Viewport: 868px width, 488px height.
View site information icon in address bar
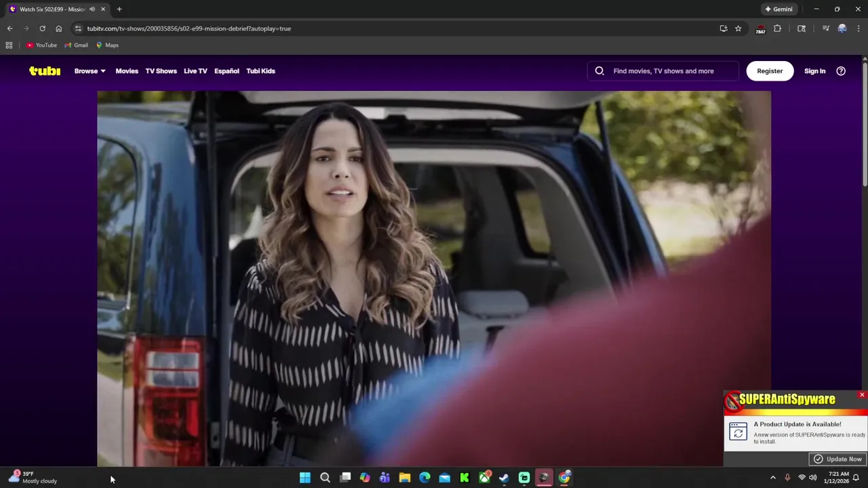78,28
